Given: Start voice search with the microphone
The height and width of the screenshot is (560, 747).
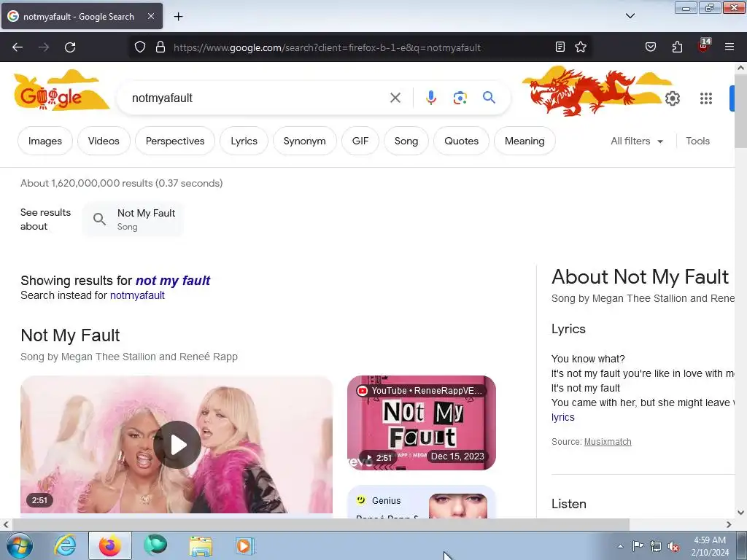Looking at the screenshot, I should [x=430, y=98].
